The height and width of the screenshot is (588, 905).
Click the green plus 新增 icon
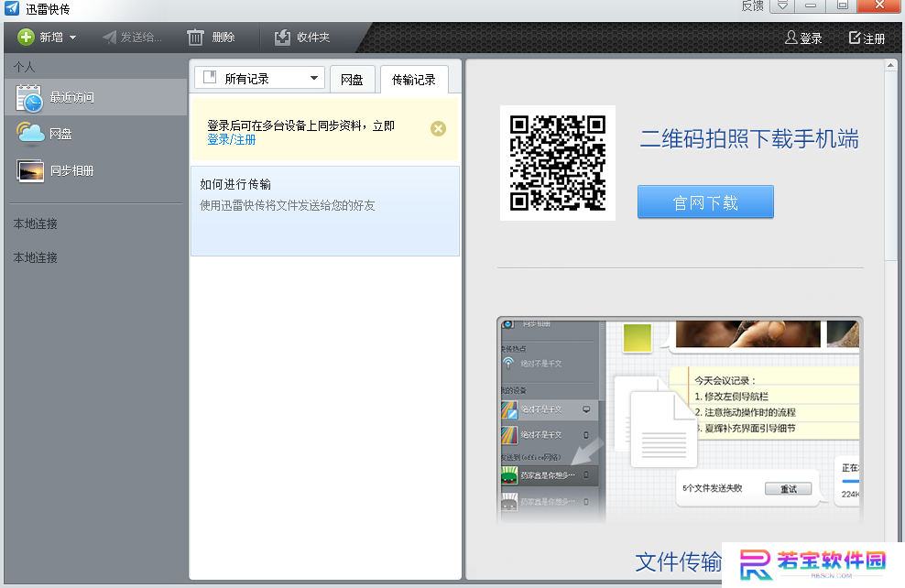coord(26,38)
